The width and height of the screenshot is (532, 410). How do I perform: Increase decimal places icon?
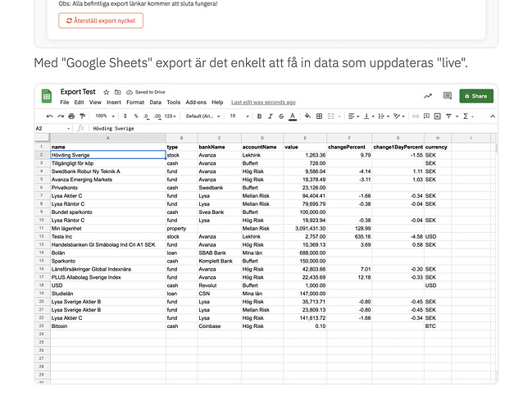pos(157,116)
